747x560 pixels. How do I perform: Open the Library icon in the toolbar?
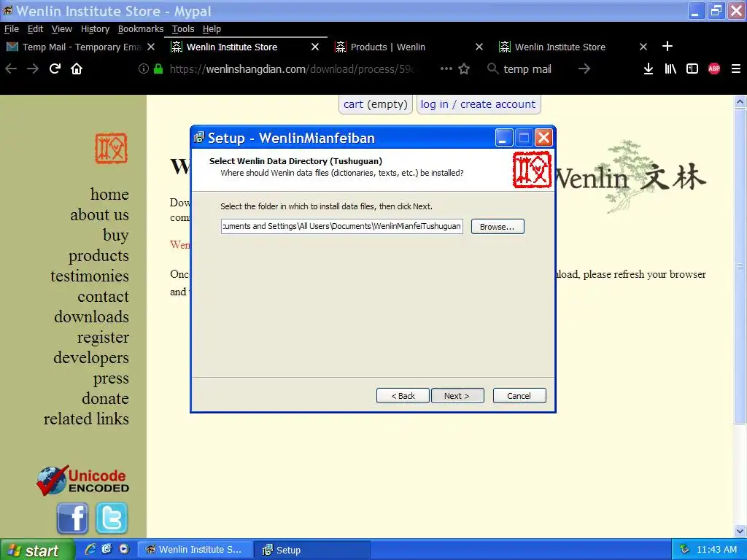point(670,69)
